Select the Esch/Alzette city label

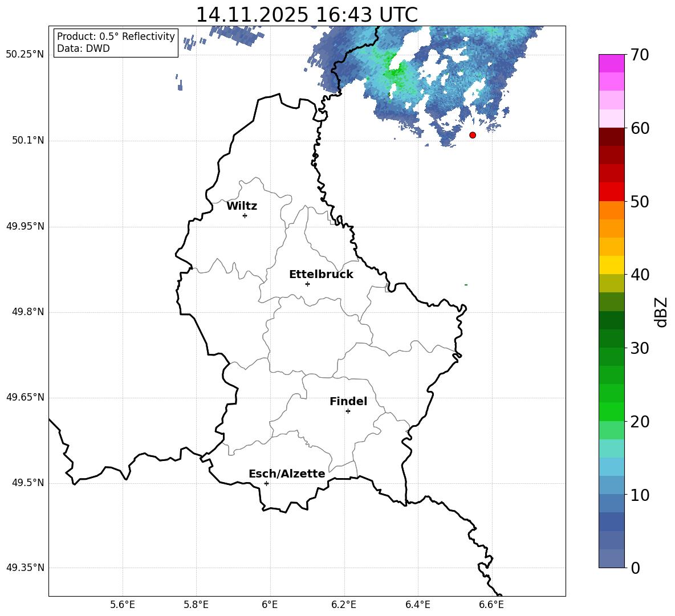[x=287, y=474]
